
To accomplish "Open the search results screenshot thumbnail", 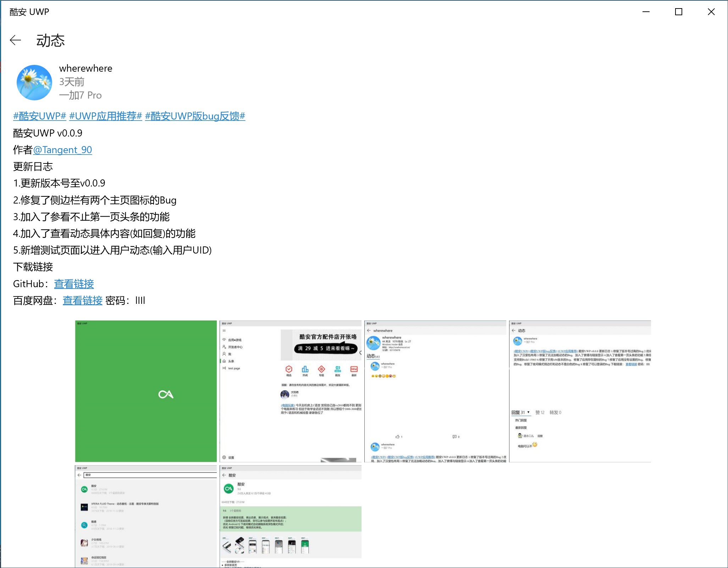I will [x=146, y=516].
